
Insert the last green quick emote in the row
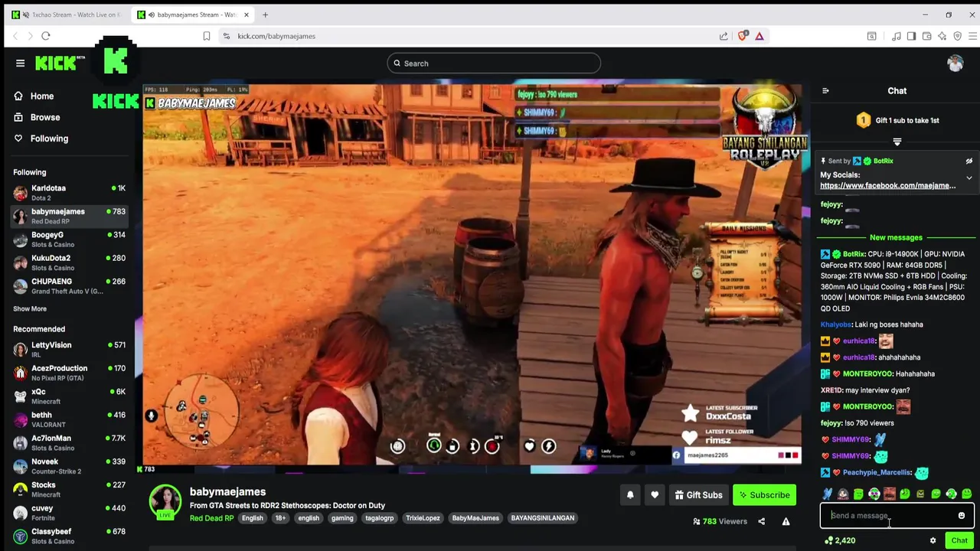966,494
